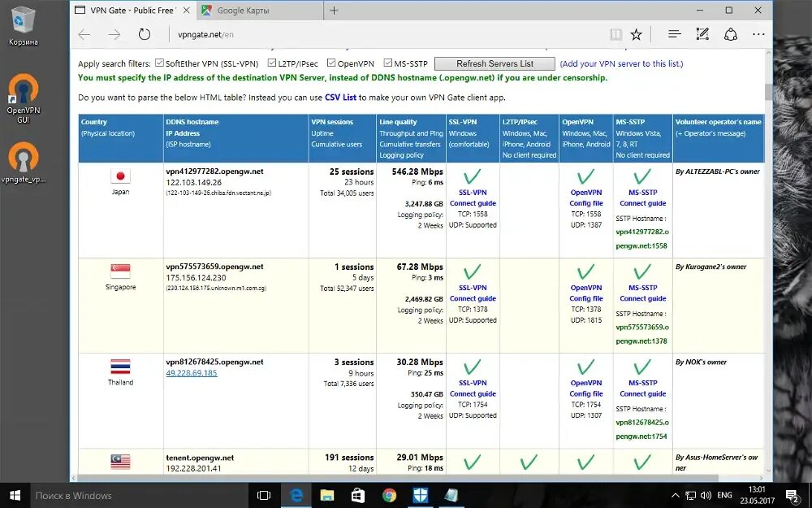Download Thailand OpenVPN Config file

pyautogui.click(x=586, y=389)
